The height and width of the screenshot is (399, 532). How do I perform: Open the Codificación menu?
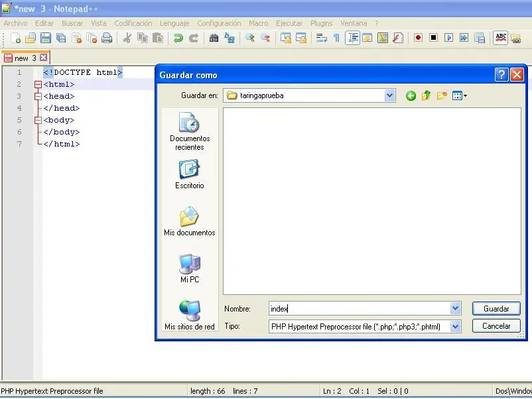pyautogui.click(x=133, y=23)
